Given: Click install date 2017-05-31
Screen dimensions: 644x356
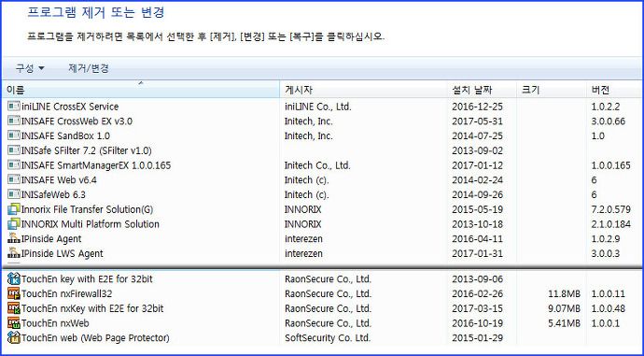Looking at the screenshot, I should tap(477, 121).
